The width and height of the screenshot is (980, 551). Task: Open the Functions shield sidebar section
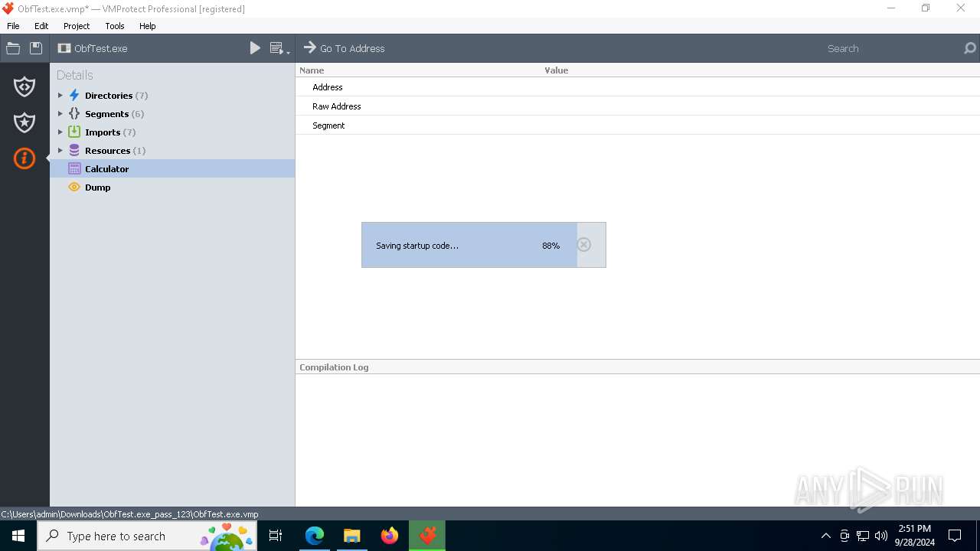[x=24, y=86]
